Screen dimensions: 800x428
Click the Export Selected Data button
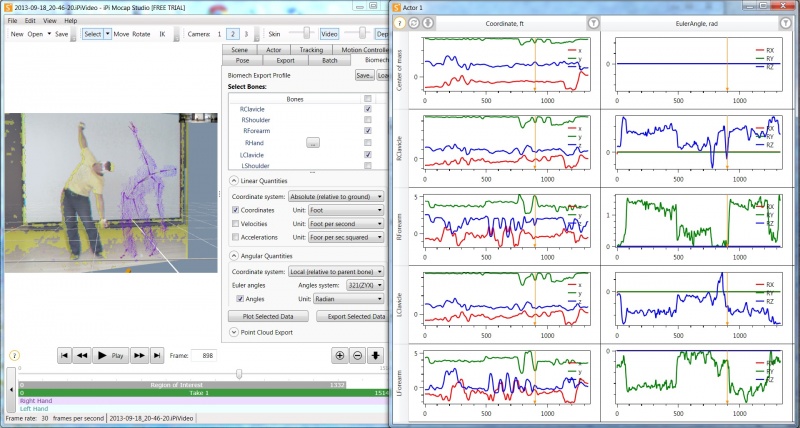tap(353, 316)
